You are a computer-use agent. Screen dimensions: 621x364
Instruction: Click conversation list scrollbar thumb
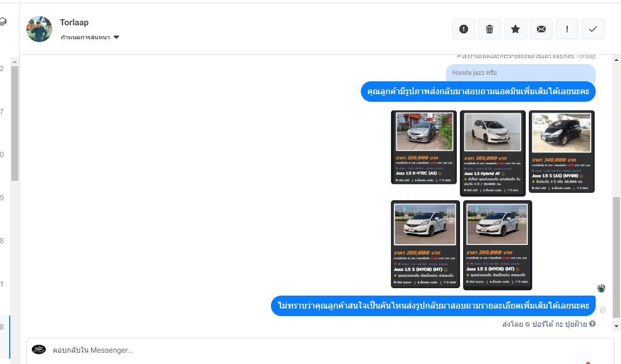[15, 124]
